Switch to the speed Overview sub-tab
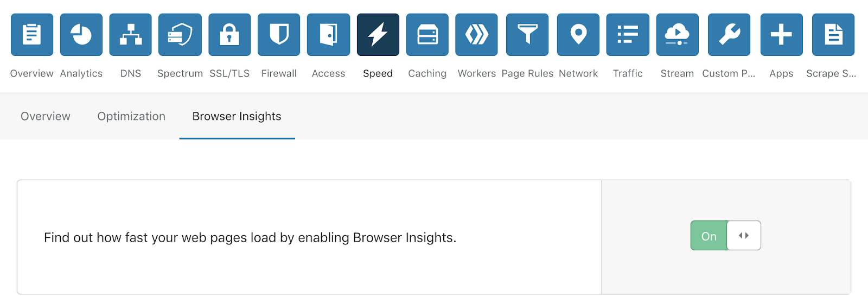 (46, 116)
